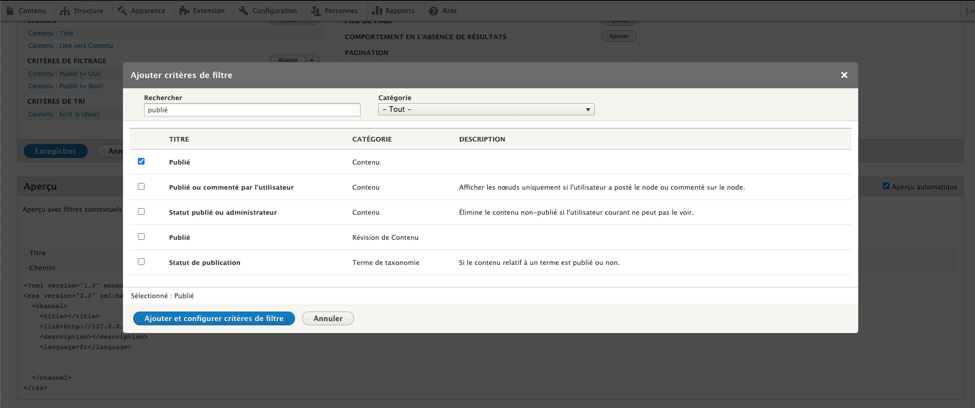Open the Rapports menu item

(x=399, y=11)
